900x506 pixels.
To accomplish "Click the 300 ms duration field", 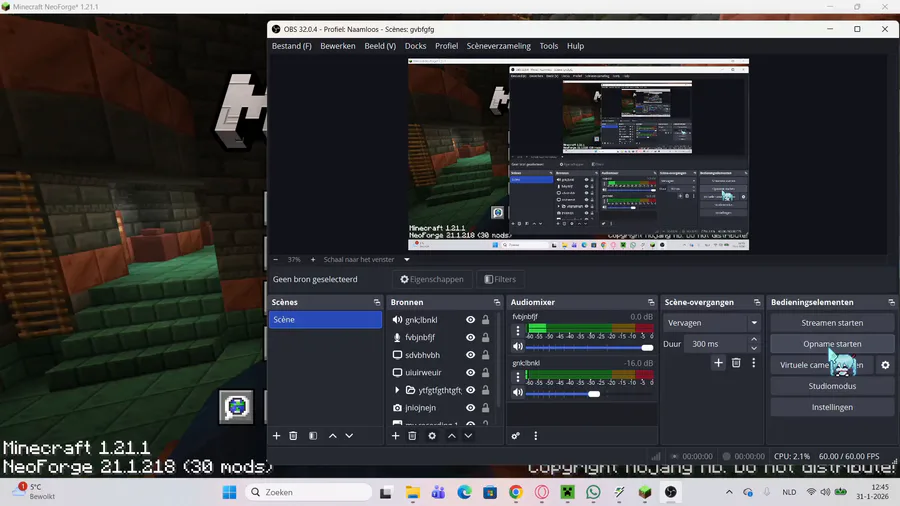I will click(x=716, y=344).
